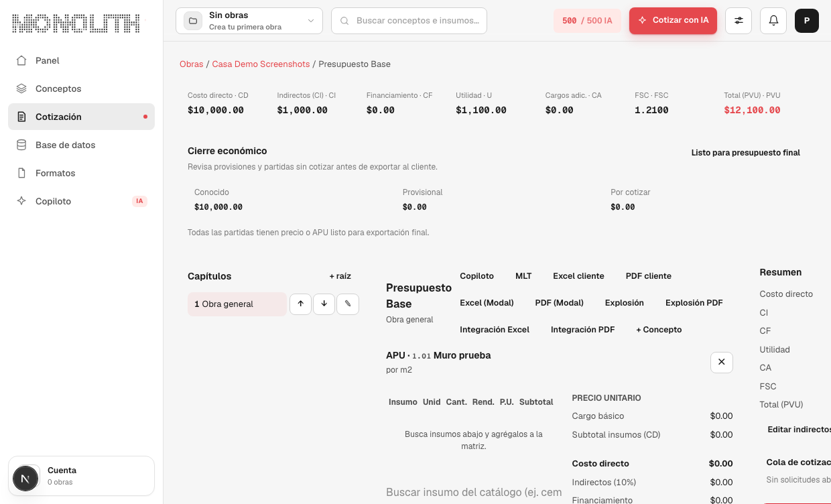Open the notifications bell
The image size is (831, 504).
tap(773, 21)
